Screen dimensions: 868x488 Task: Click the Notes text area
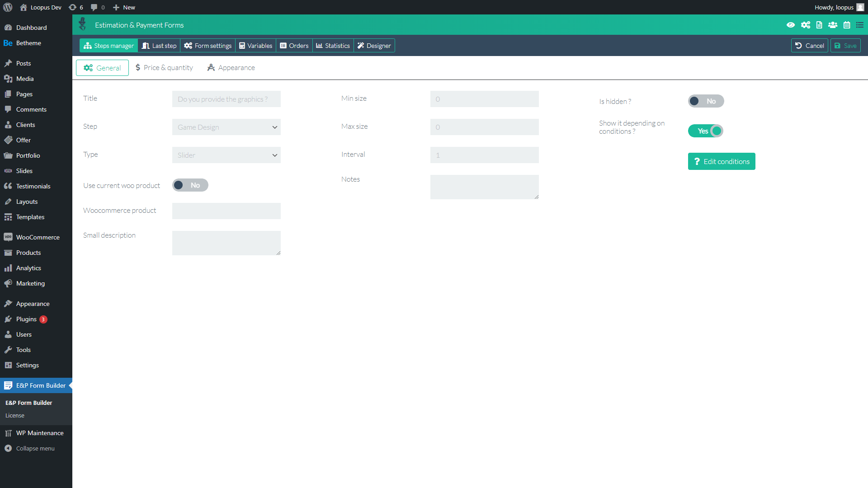(484, 187)
